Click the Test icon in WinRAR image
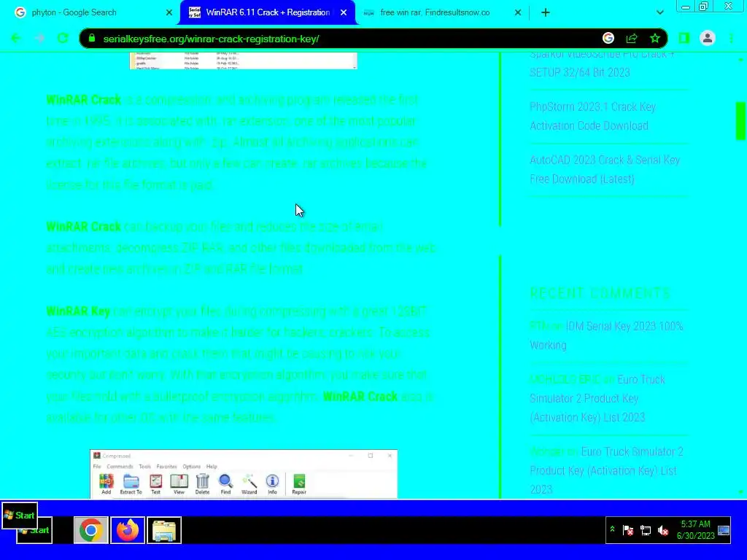Viewport: 747px width, 560px height. (156, 484)
